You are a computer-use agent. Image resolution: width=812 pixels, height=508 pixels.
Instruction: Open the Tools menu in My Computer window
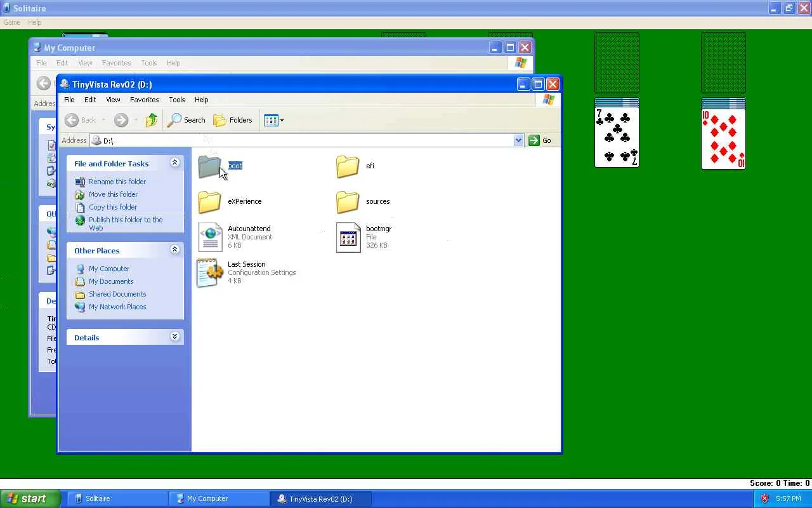click(x=149, y=63)
